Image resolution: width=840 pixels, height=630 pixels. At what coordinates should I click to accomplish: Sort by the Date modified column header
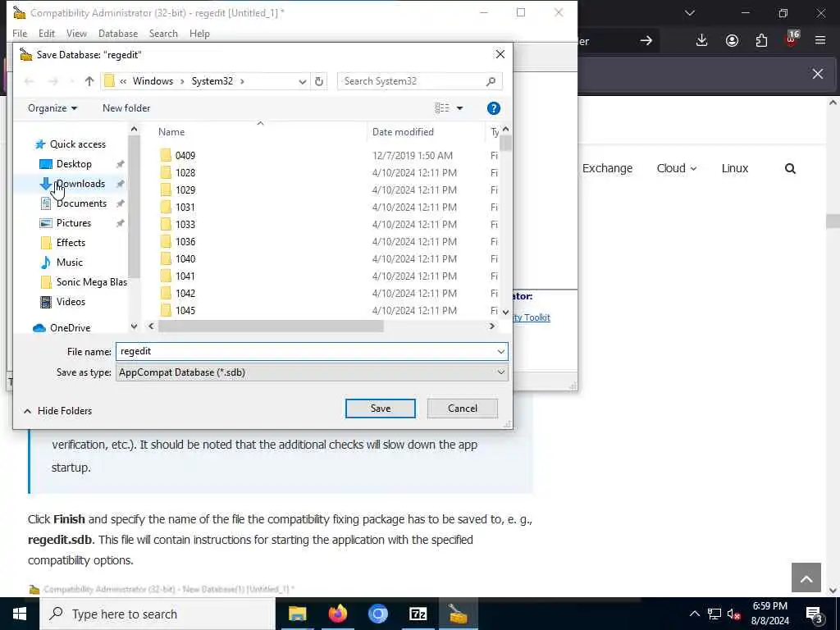[403, 132]
